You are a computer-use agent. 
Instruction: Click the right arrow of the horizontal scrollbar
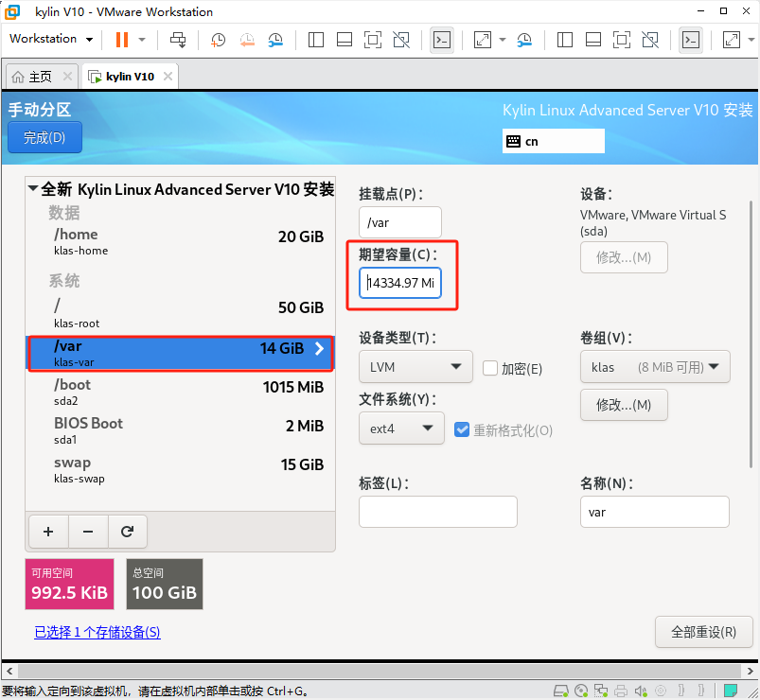coord(751,671)
